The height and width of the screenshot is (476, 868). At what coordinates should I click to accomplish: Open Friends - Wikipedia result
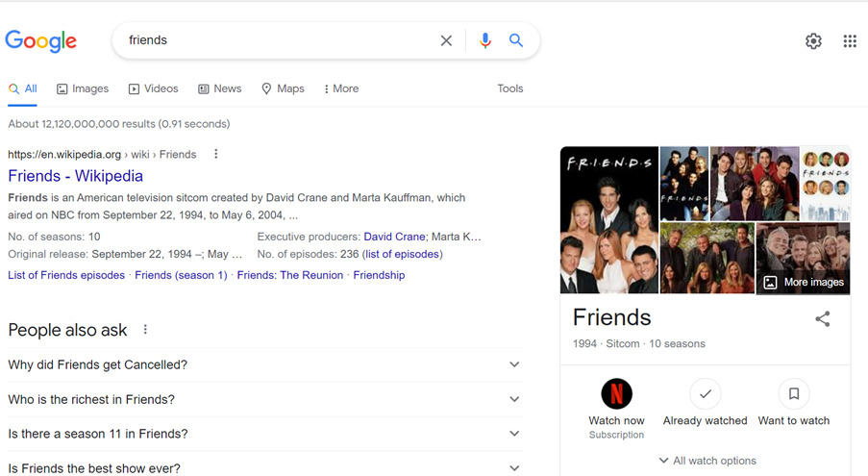(x=75, y=176)
